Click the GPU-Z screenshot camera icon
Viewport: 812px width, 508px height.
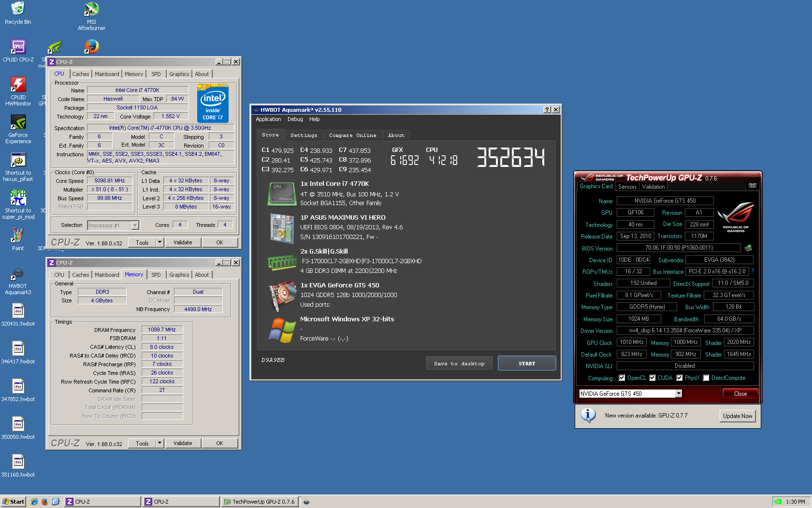coord(753,186)
